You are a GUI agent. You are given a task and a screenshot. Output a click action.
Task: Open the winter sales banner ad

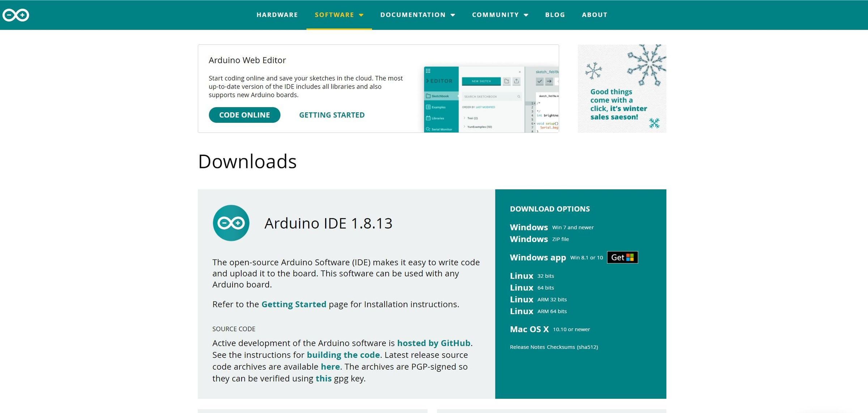point(621,89)
